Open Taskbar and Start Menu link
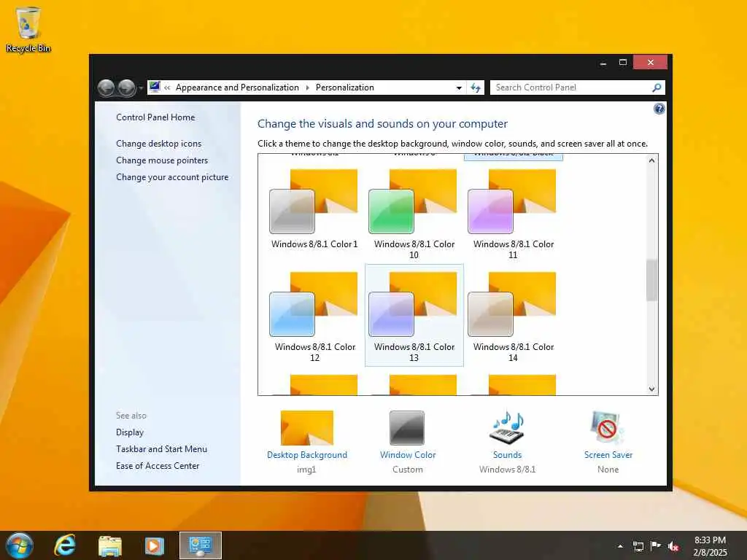 coord(161,449)
